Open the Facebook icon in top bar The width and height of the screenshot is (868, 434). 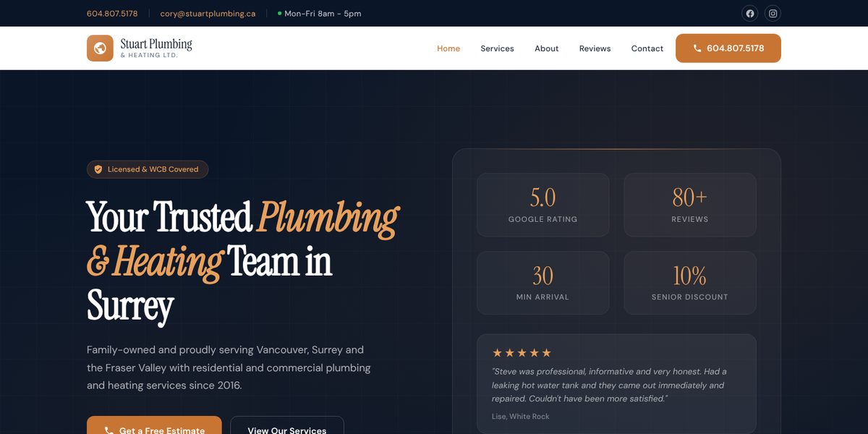pyautogui.click(x=750, y=13)
